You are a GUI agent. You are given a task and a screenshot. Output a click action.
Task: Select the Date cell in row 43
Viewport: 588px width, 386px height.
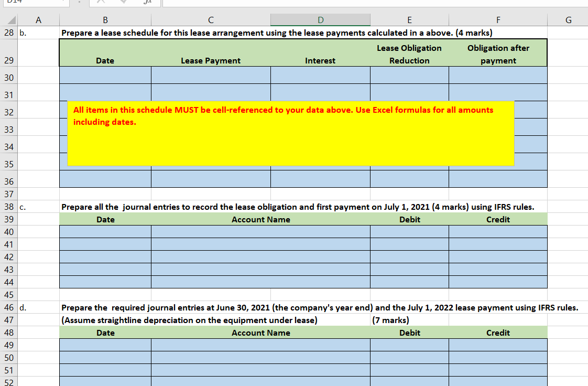tap(105, 270)
